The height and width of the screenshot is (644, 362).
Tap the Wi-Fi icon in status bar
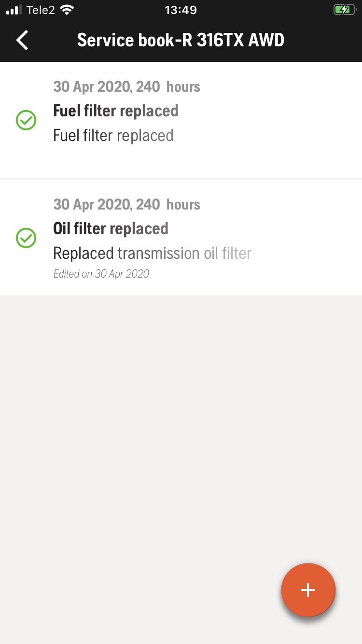pos(68,10)
